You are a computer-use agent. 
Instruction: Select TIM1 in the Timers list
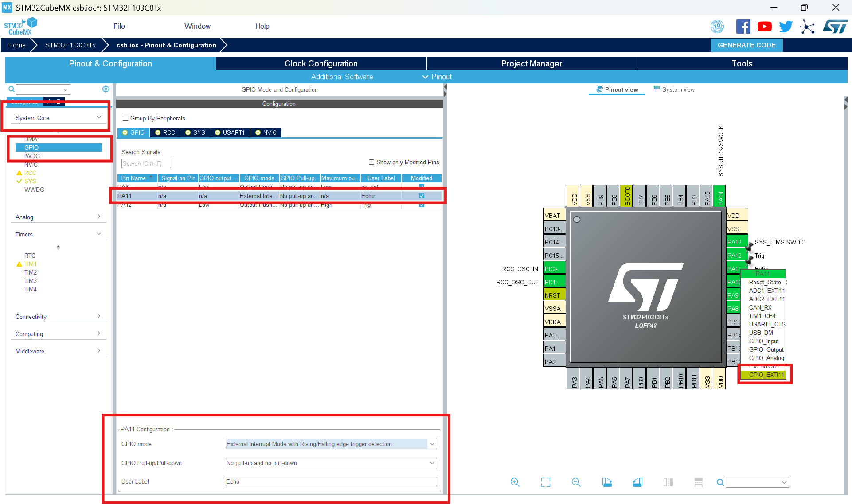point(30,264)
